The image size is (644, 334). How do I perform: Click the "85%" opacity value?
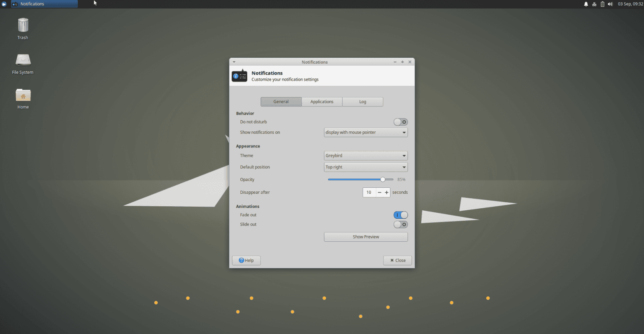coord(401,180)
